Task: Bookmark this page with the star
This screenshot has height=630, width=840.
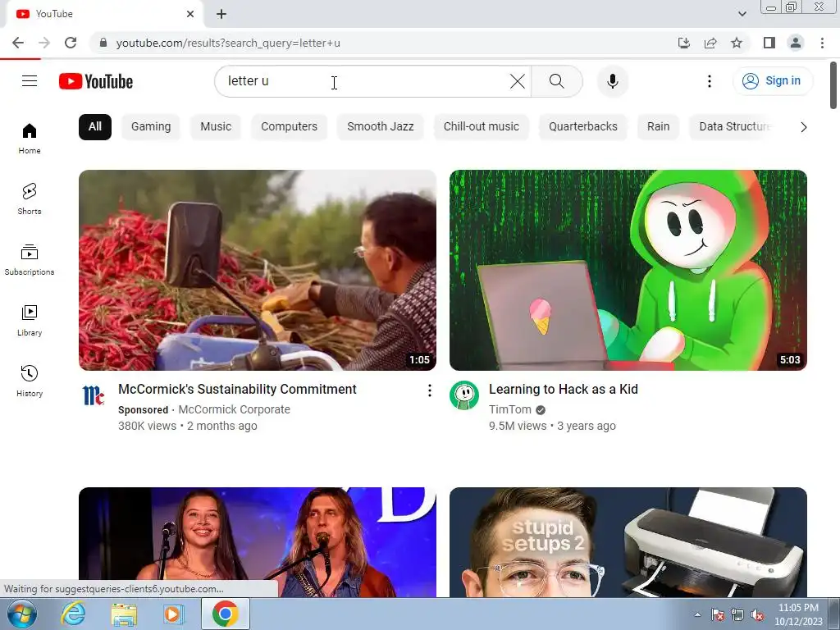Action: [x=737, y=43]
